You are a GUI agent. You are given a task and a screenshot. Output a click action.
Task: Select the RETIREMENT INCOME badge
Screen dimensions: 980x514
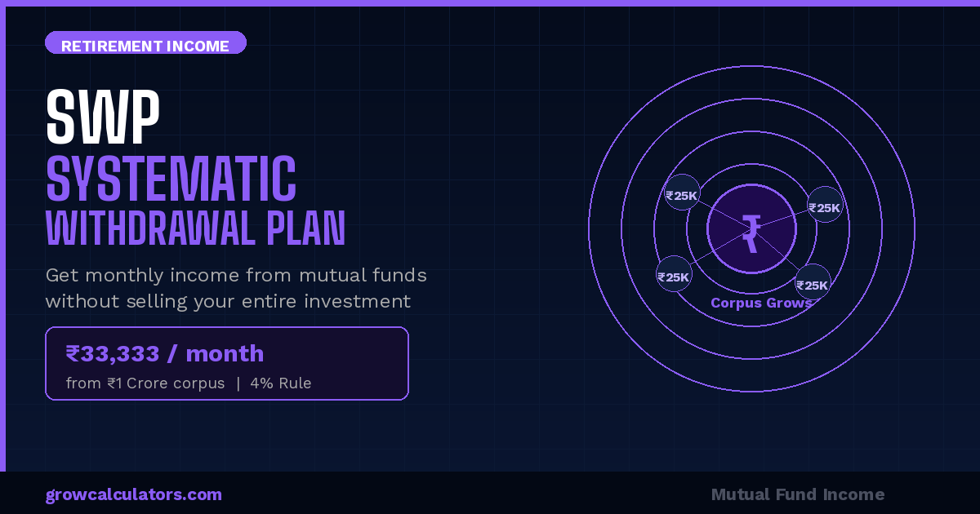[x=145, y=44]
